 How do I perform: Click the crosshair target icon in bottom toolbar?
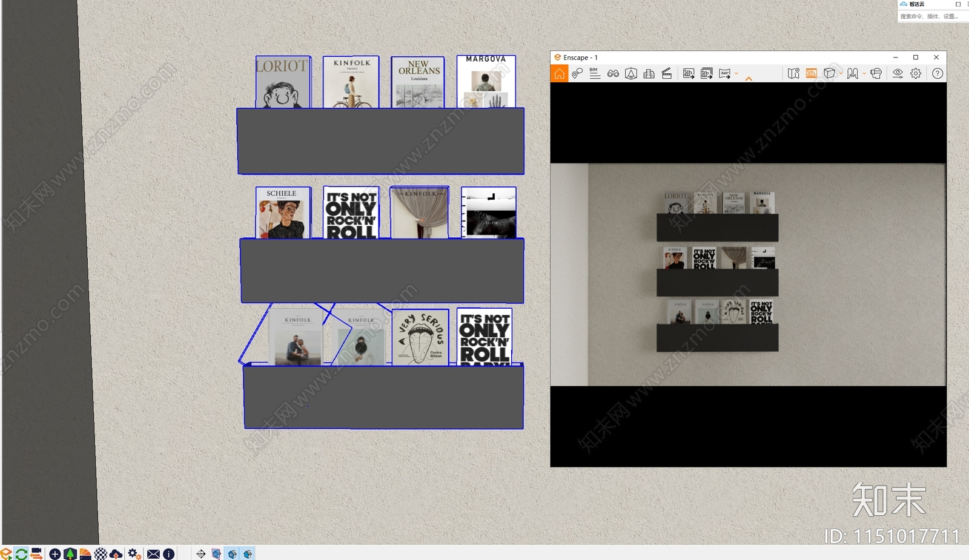(x=200, y=553)
